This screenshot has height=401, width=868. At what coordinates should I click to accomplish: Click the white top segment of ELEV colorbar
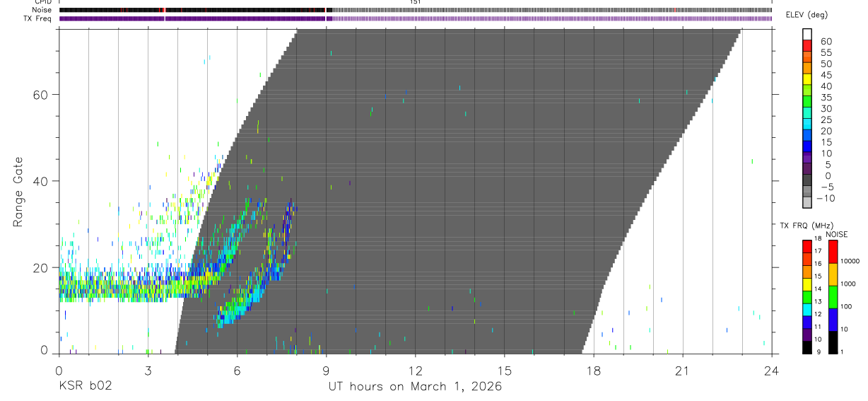coord(807,34)
